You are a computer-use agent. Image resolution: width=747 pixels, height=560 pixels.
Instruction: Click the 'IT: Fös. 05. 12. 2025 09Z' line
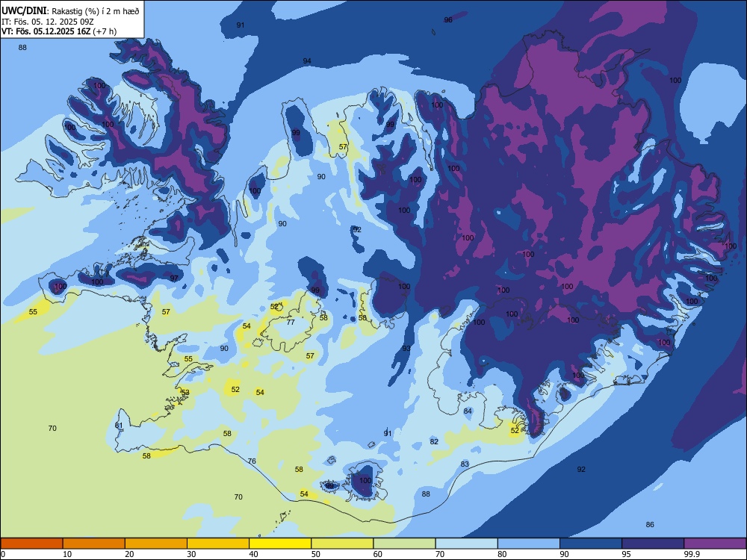point(48,22)
